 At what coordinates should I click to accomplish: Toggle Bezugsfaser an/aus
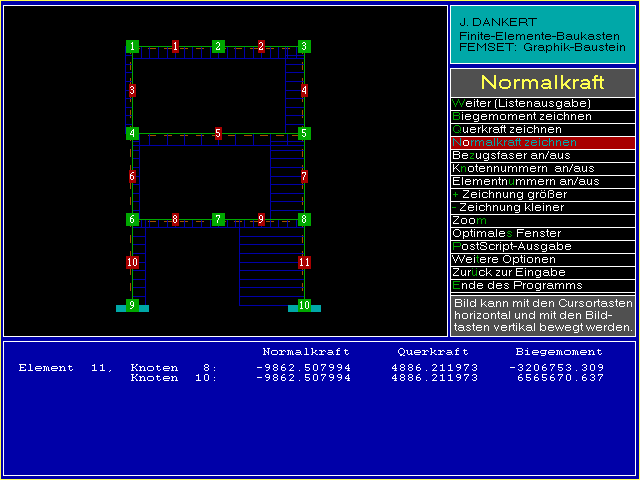[x=542, y=156]
